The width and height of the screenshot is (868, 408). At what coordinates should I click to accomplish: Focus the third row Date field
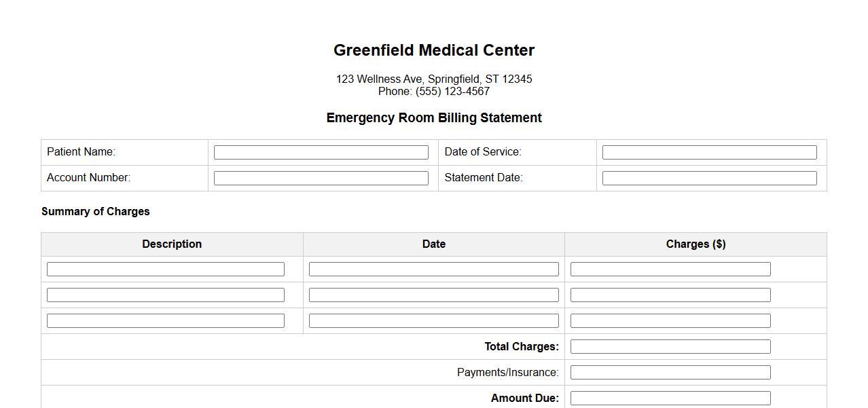pyautogui.click(x=433, y=321)
